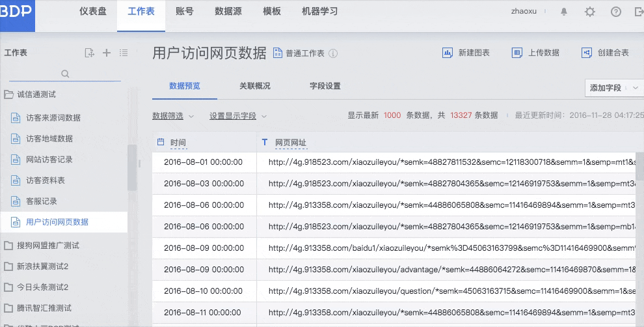Click the 2016-08-03 00:00:00 cell

click(x=204, y=184)
